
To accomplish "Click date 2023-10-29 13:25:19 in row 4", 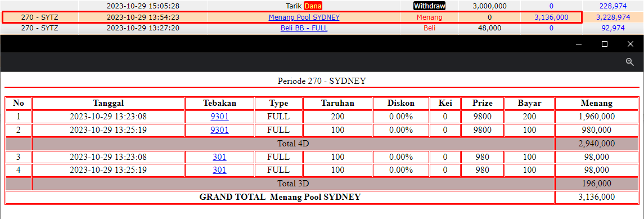I will point(109,170).
